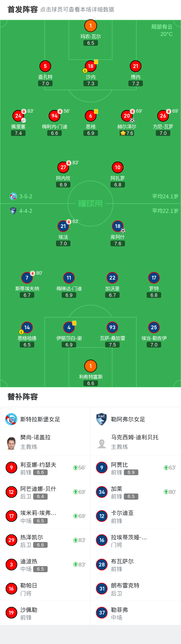Open goalkeeper 玛农-瓦尔 number 1 jersey
The width and height of the screenshot is (181, 644).
pos(90,26)
